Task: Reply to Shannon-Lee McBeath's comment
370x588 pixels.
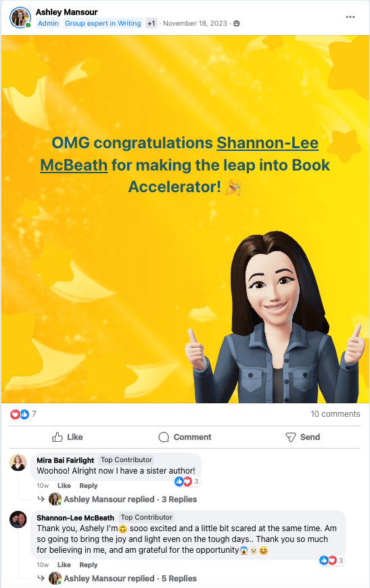Action: [x=89, y=565]
